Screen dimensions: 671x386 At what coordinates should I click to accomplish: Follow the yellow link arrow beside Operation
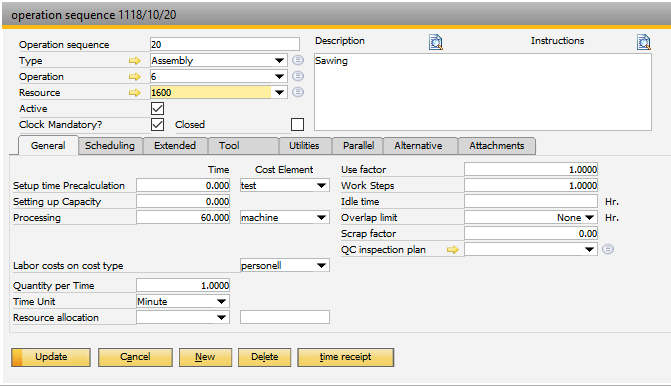tap(135, 77)
